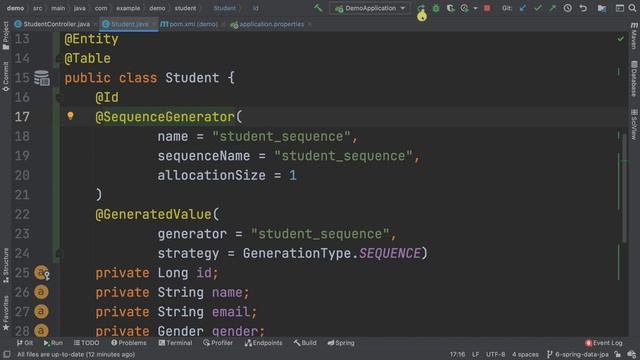Click the attribute gutter icon beside email field
Viewport: 640px width, 360px height.
[x=41, y=311]
